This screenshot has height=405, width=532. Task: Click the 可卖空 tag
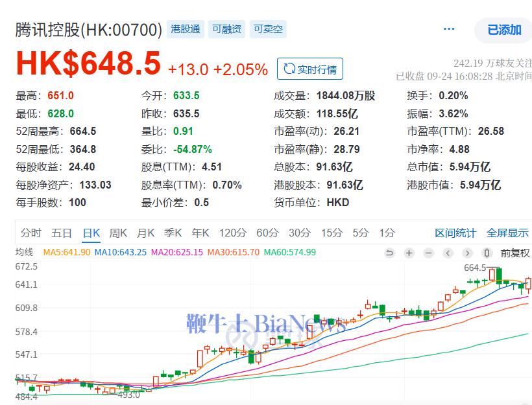tap(268, 29)
